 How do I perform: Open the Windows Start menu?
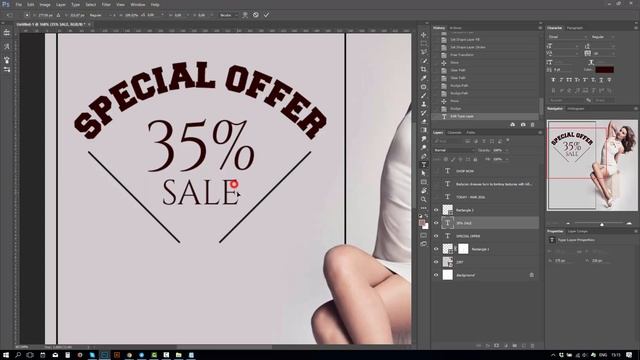pos(6,355)
